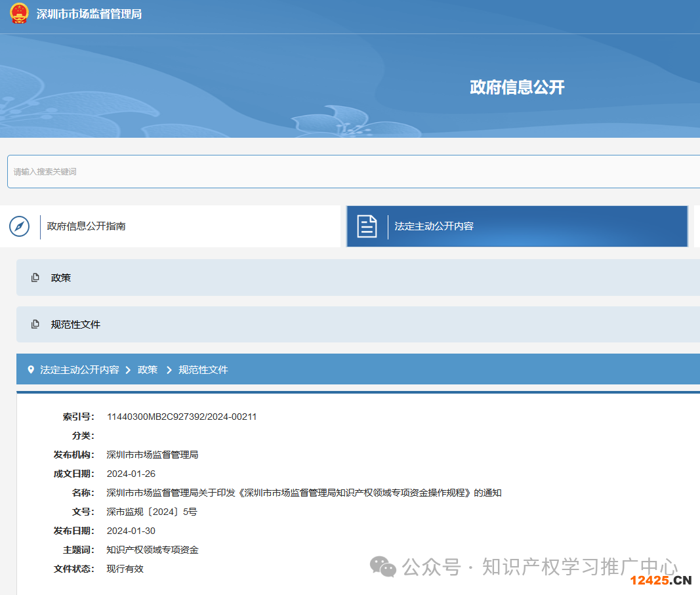Click the 文号 label
Screen dimensions: 700x595
pyautogui.click(x=83, y=512)
